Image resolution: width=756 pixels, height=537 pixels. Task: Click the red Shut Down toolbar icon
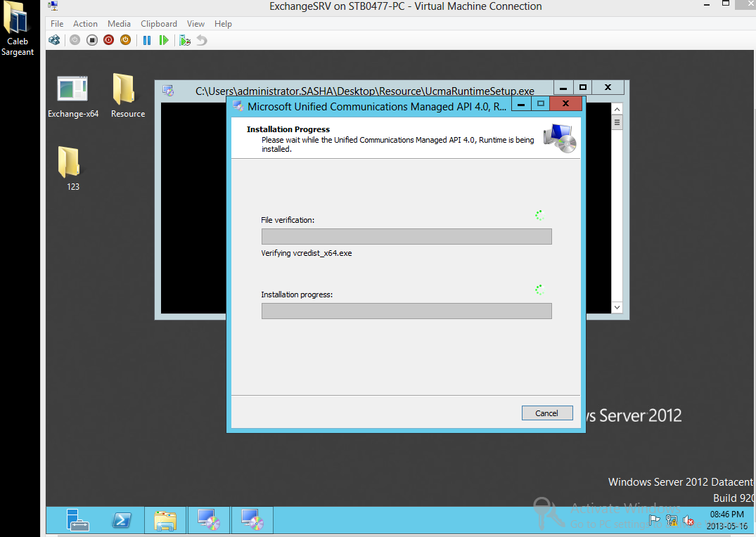pyautogui.click(x=108, y=40)
